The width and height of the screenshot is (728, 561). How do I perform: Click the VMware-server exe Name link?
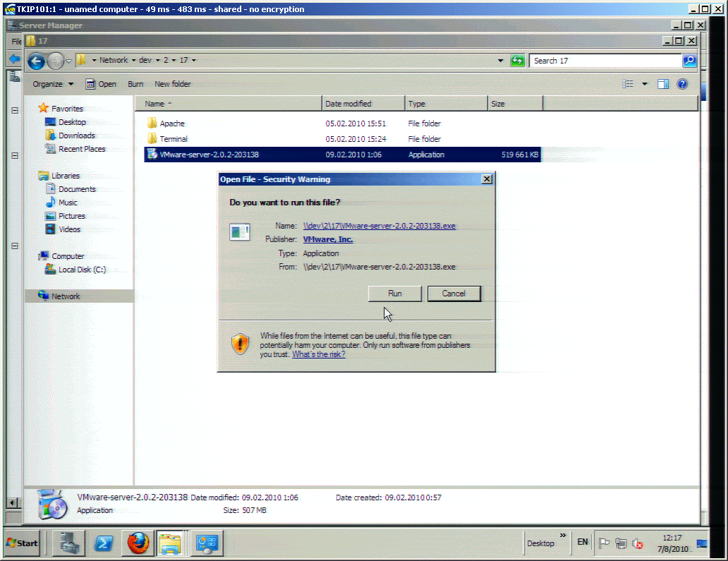[380, 227]
